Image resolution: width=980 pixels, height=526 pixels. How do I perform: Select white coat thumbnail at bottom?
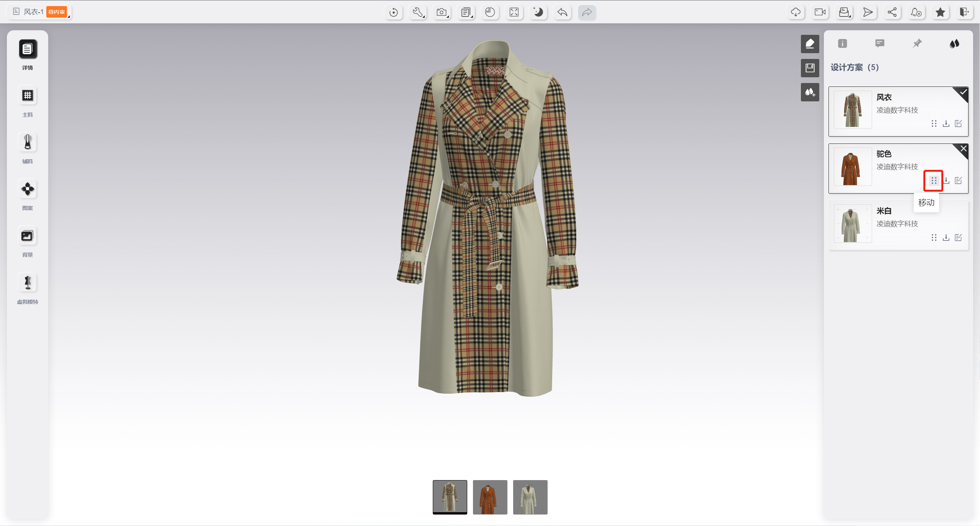tap(530, 497)
